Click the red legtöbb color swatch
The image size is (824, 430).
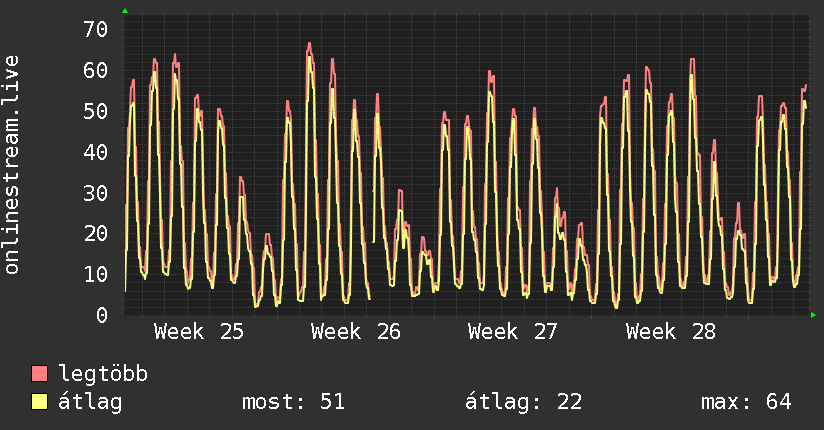39,373
